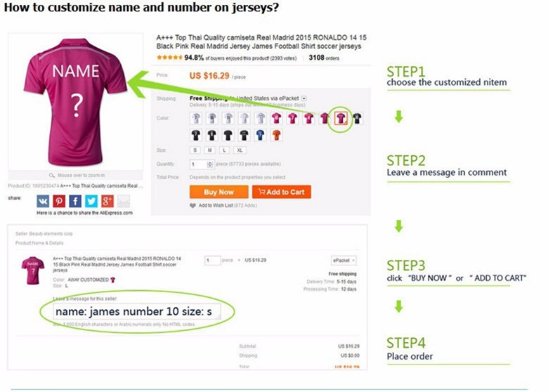Image resolution: width=548 pixels, height=392 pixels.
Task: Select the blue jersey color swatch
Action: [x=260, y=135]
